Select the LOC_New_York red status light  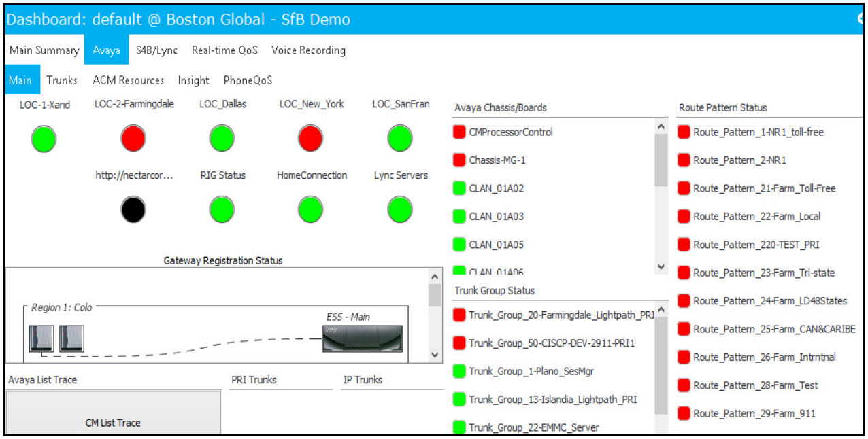click(310, 139)
